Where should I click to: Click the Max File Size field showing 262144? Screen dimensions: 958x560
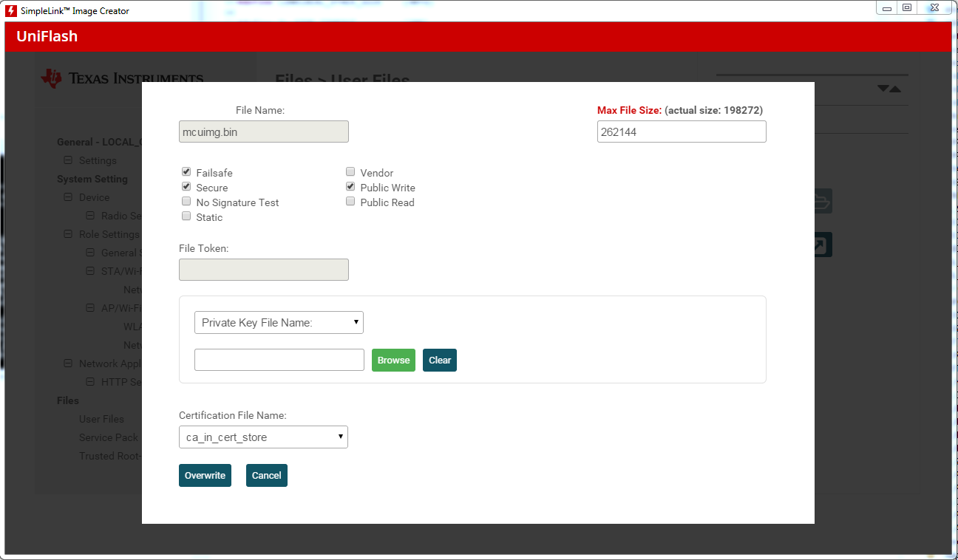tap(682, 132)
